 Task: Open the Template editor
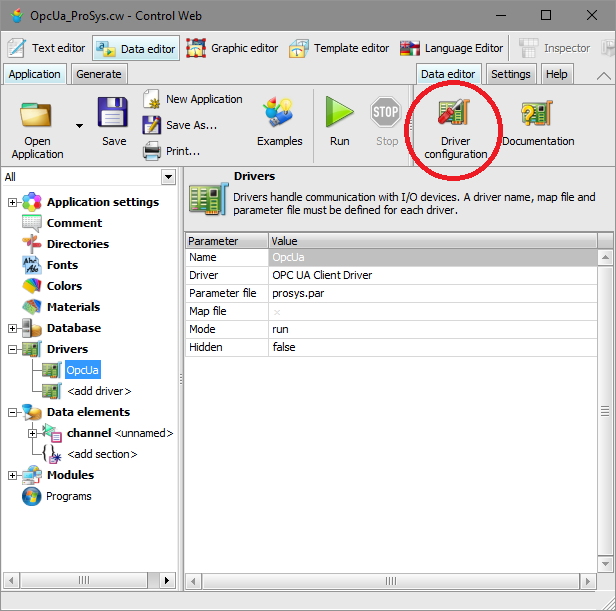point(339,48)
